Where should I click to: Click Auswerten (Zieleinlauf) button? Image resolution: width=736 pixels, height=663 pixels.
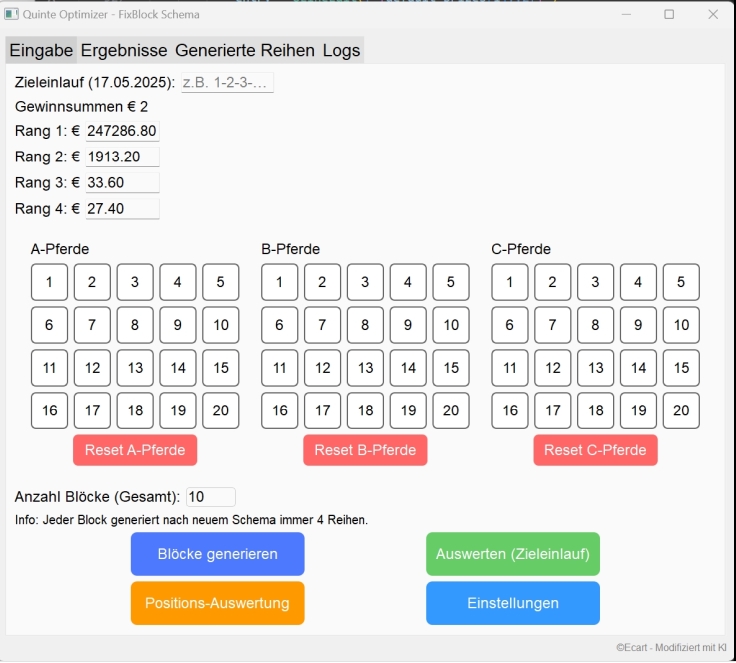513,554
